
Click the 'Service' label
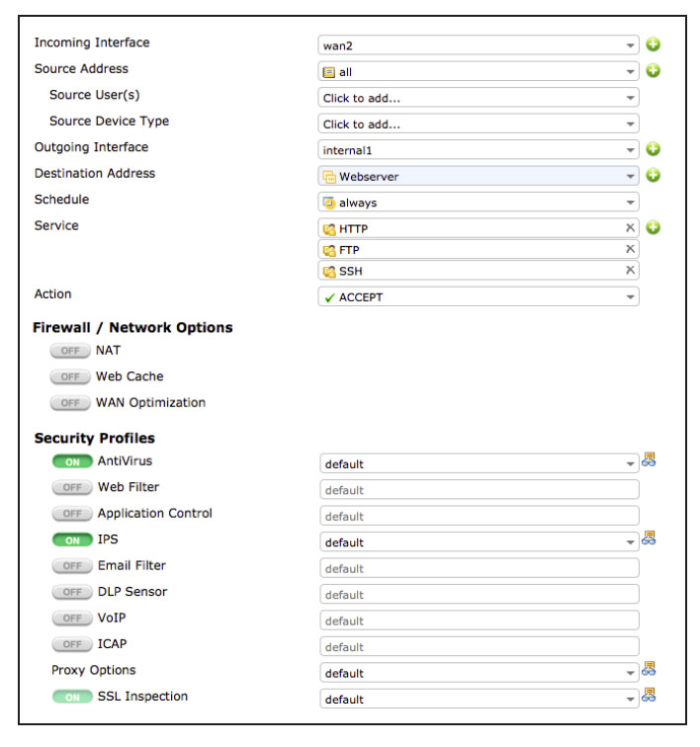pos(56,226)
